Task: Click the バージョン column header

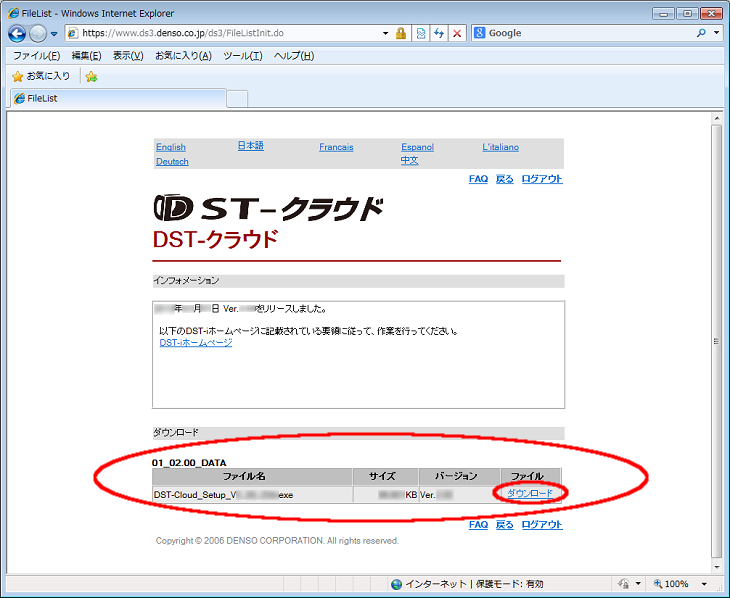Action: coord(460,476)
